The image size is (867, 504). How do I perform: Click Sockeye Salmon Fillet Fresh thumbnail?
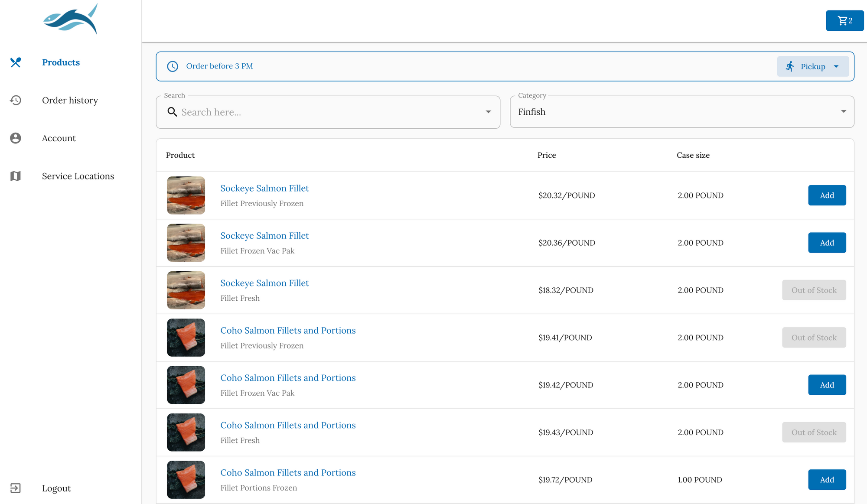185,290
